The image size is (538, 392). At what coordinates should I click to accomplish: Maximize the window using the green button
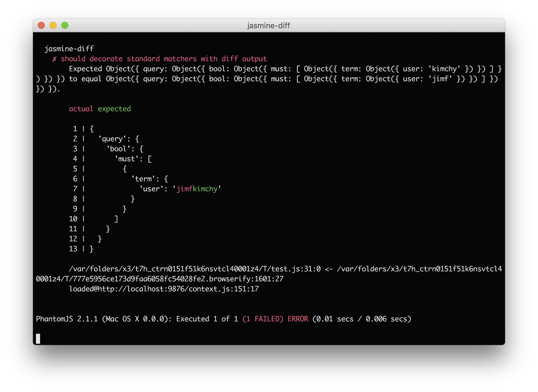[65, 26]
